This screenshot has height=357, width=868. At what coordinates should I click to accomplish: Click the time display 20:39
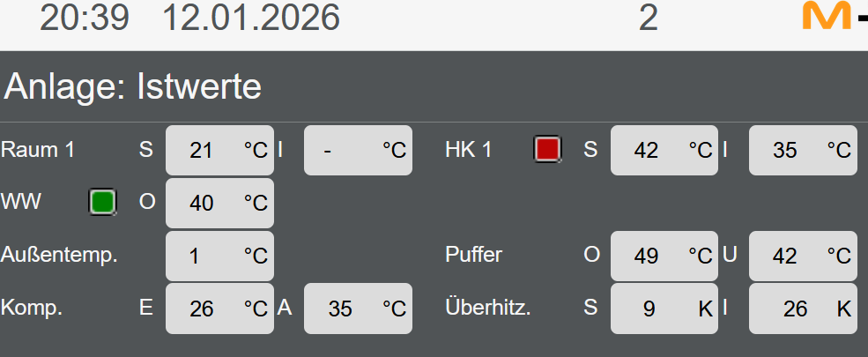(85, 18)
